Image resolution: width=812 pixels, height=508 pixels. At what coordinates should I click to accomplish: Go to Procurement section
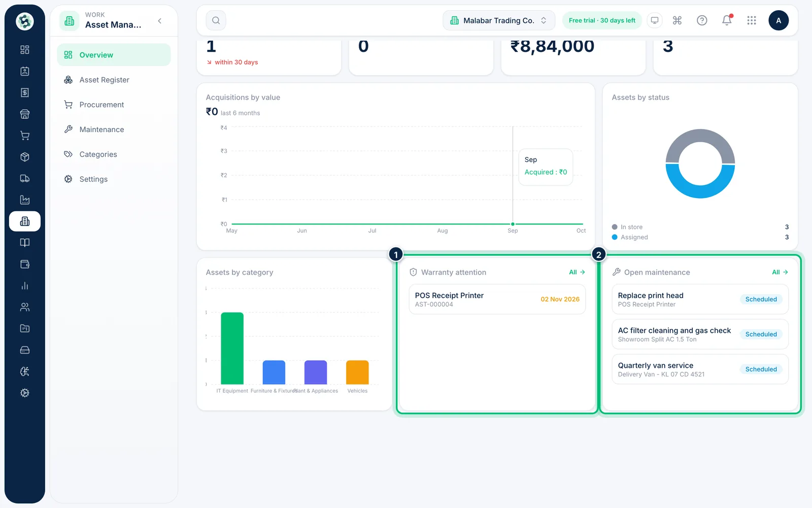(x=114, y=105)
